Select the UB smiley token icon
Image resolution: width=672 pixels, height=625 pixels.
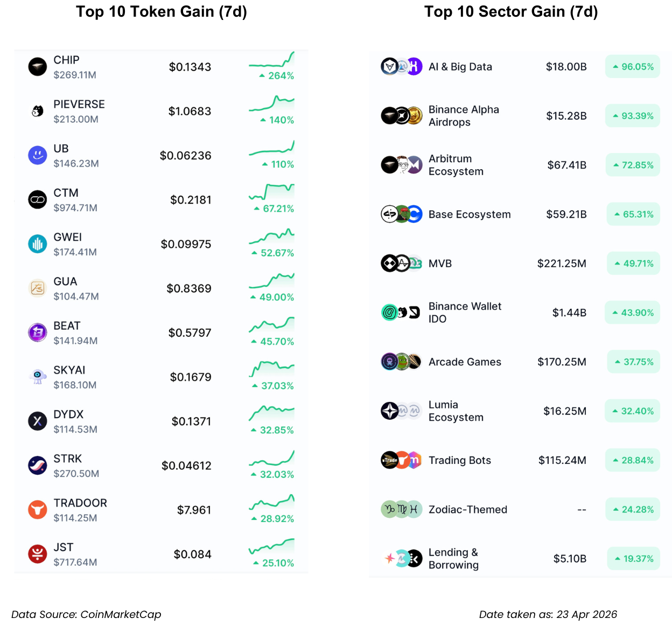click(x=38, y=155)
